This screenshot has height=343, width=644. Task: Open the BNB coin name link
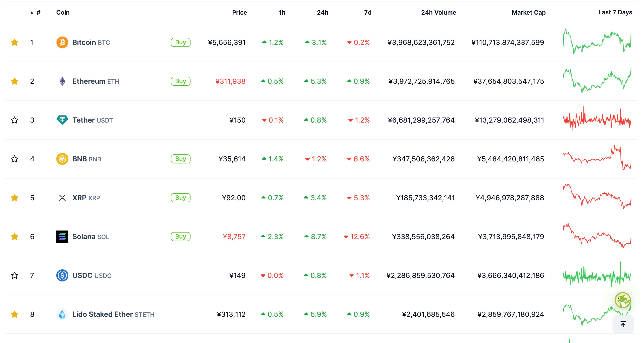pyautogui.click(x=87, y=159)
